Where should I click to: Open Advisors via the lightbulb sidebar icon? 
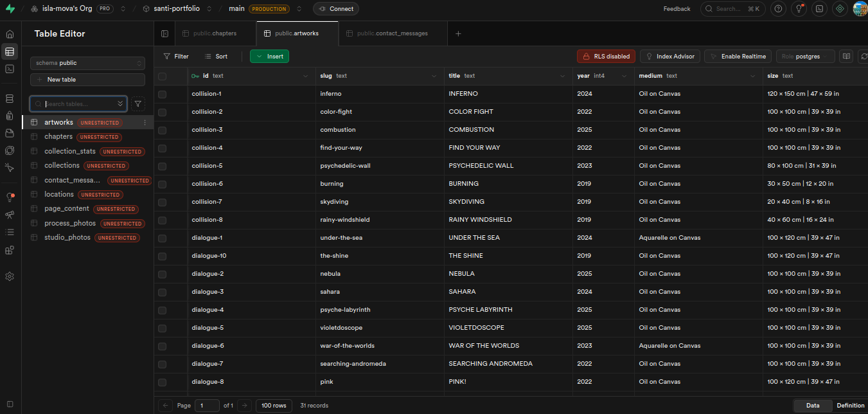pyautogui.click(x=10, y=197)
